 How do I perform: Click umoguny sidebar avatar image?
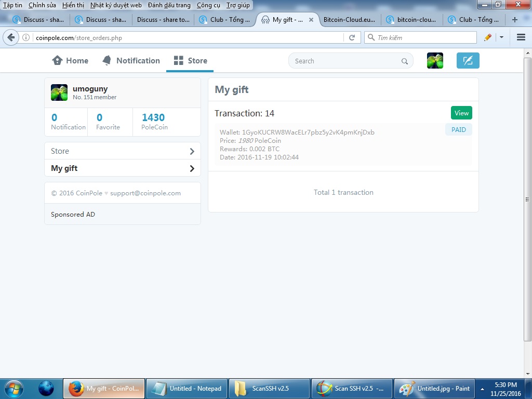point(59,92)
